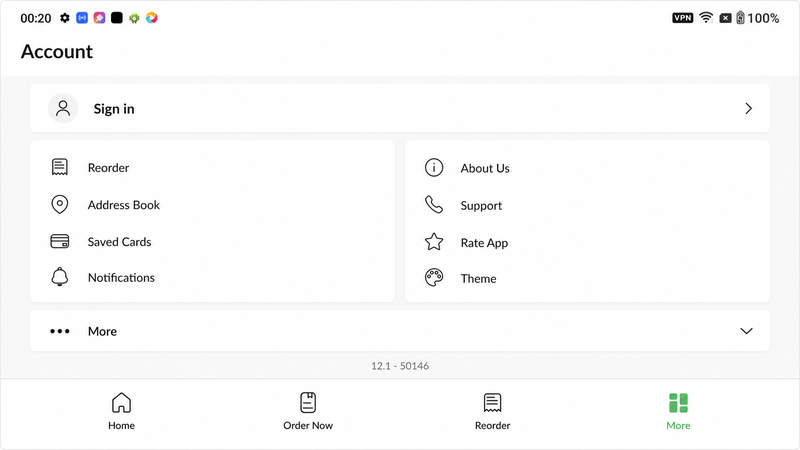The width and height of the screenshot is (800, 450).
Task: Click the VPN indicator in the status bar
Action: pos(683,18)
